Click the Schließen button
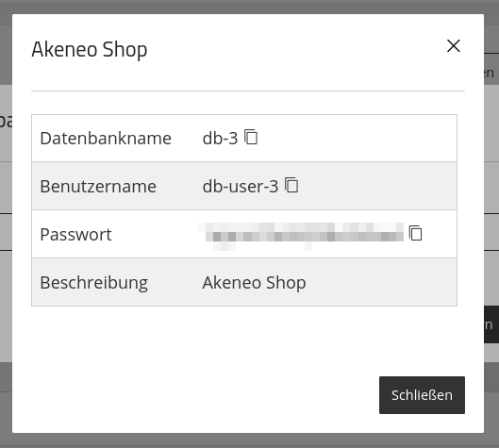Image resolution: width=499 pixels, height=448 pixels. [422, 395]
